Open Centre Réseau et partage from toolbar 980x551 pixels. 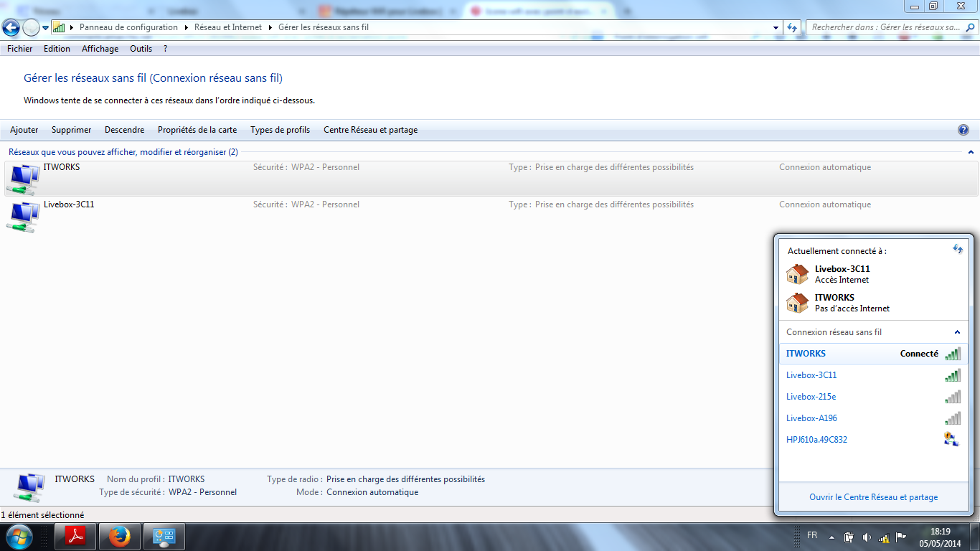371,130
